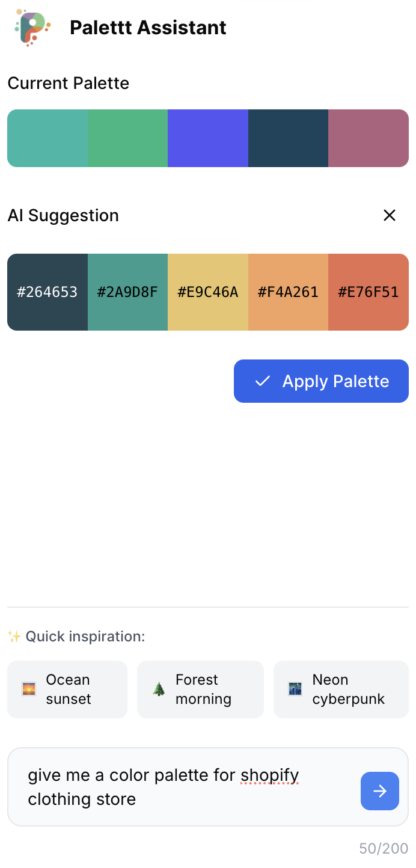This screenshot has width=416, height=868.
Task: Click the checkmark icon inside Apply Palette
Action: pyautogui.click(x=262, y=381)
